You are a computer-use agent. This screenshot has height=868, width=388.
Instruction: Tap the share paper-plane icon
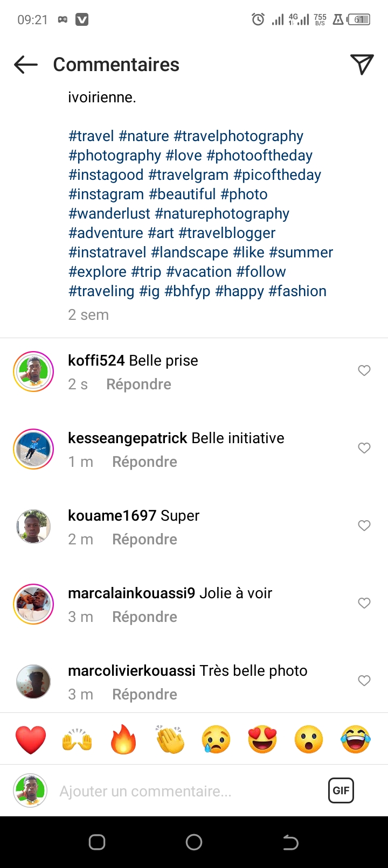(362, 65)
